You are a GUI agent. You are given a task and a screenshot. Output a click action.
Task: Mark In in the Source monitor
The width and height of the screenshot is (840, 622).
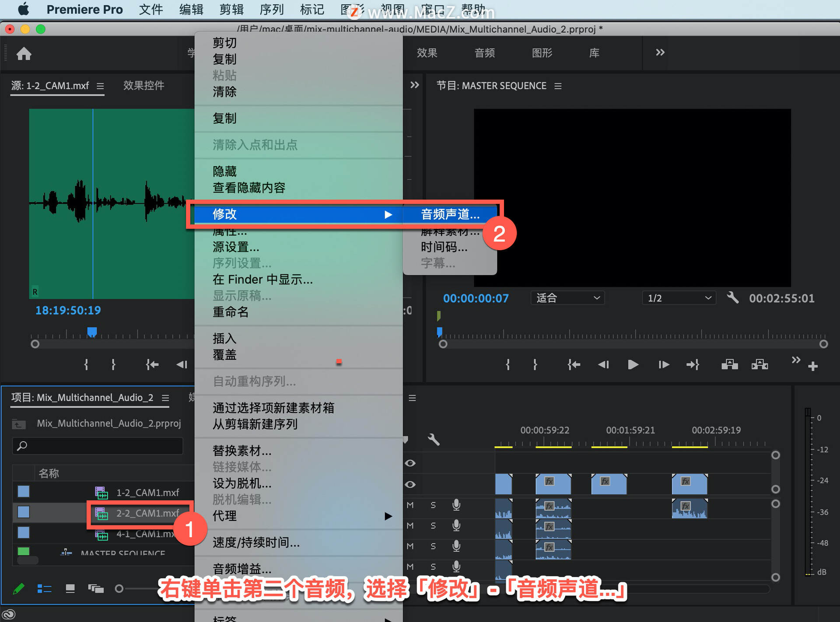86,364
